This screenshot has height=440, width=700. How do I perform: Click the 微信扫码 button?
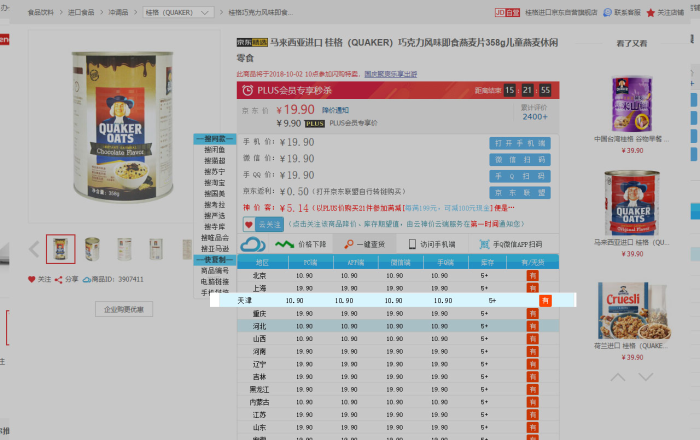coord(520,160)
